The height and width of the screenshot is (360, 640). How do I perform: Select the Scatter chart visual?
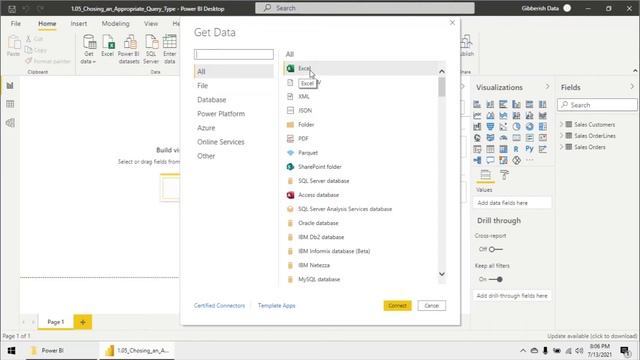coord(503,127)
